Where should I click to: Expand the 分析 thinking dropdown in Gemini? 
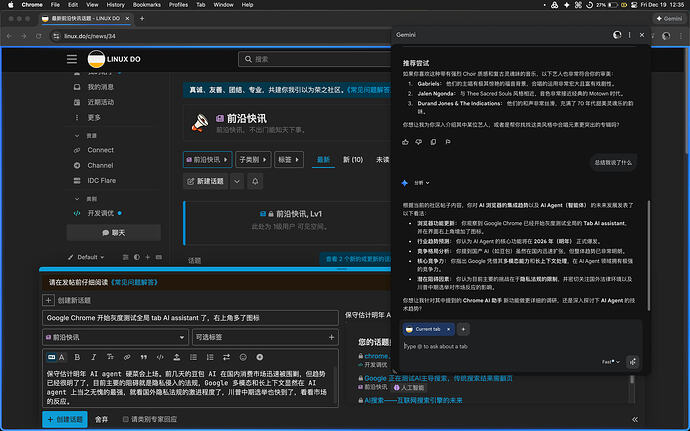click(x=421, y=183)
